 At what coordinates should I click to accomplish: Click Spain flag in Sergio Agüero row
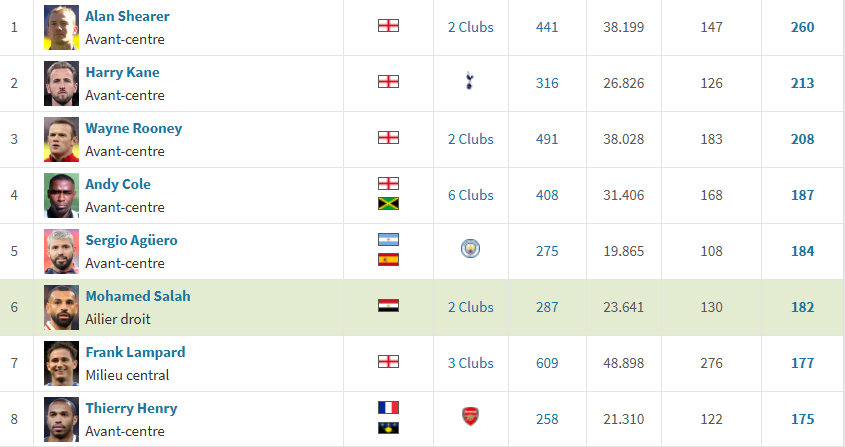tap(389, 260)
